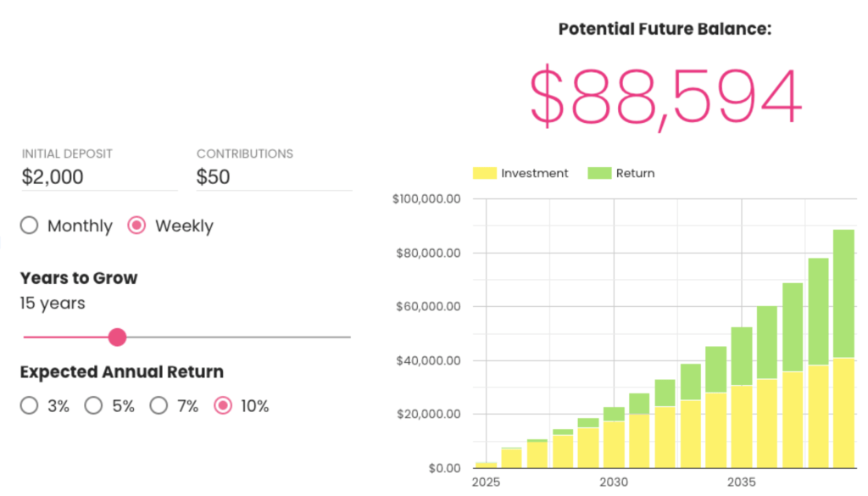Screen dimensions: 868x496
Task: Select the Weekly contribution frequency radio button
Action: [x=136, y=226]
